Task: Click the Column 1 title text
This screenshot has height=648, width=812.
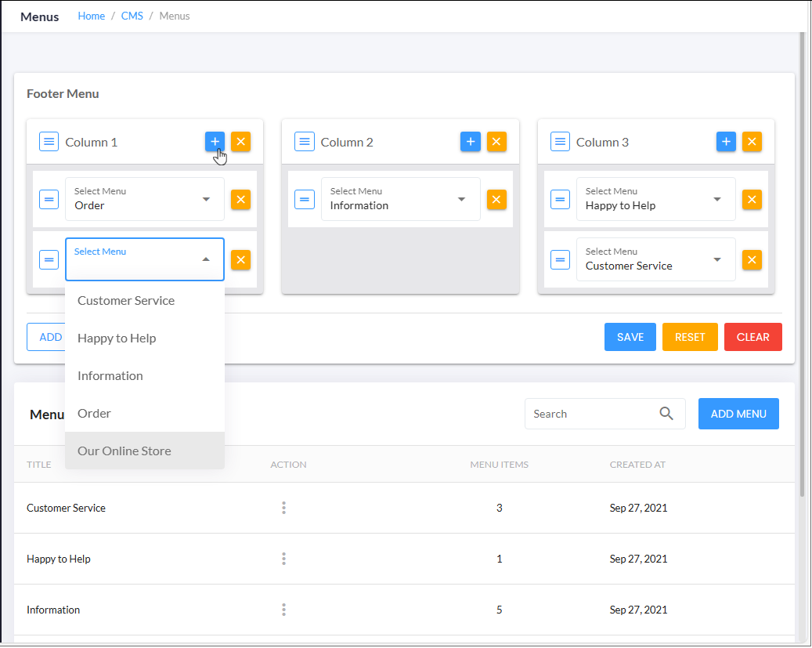Action: pyautogui.click(x=91, y=142)
